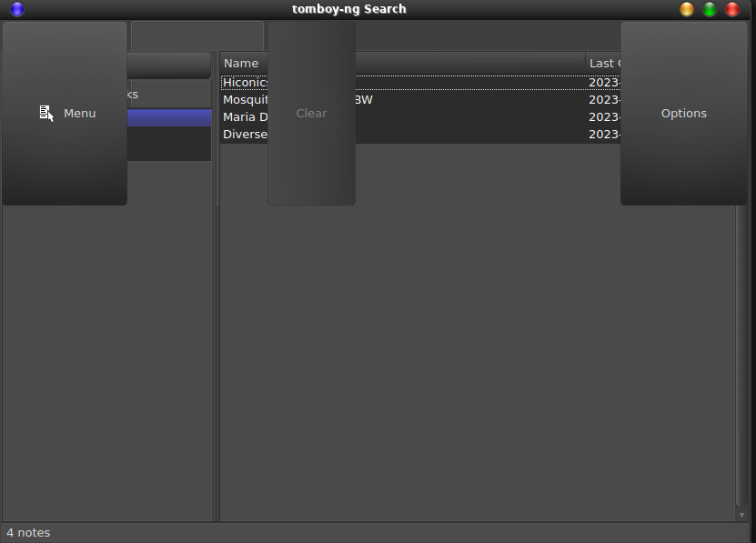Click the notes list vertical scrollbar
The height and width of the screenshot is (543, 756).
click(x=741, y=356)
